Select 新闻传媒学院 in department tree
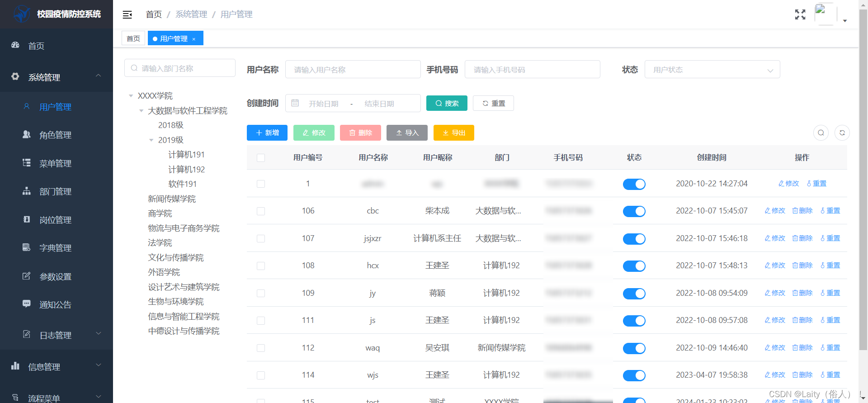 coord(172,199)
